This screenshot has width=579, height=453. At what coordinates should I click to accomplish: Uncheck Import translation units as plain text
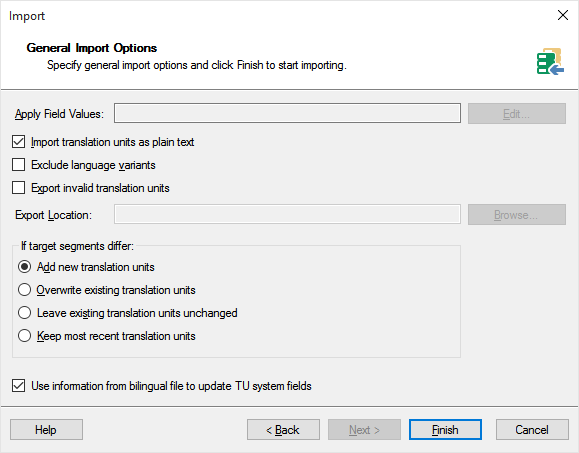point(18,142)
